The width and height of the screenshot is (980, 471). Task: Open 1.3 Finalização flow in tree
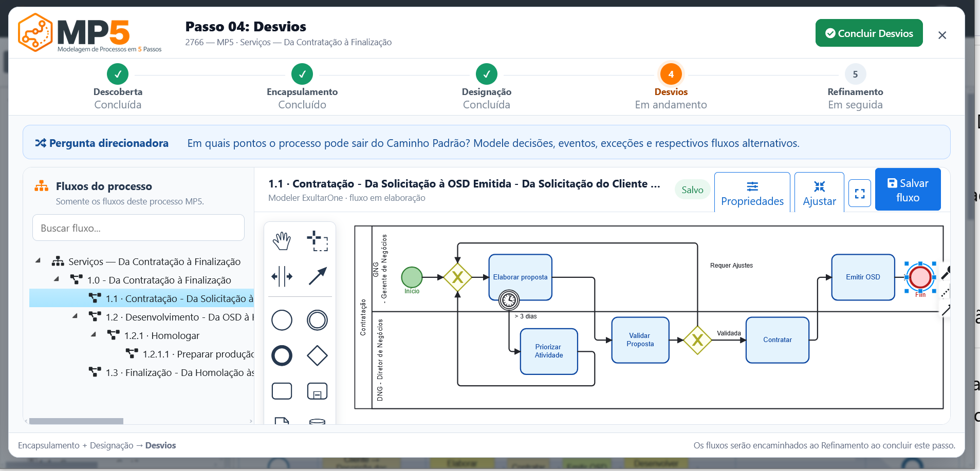[x=172, y=372]
